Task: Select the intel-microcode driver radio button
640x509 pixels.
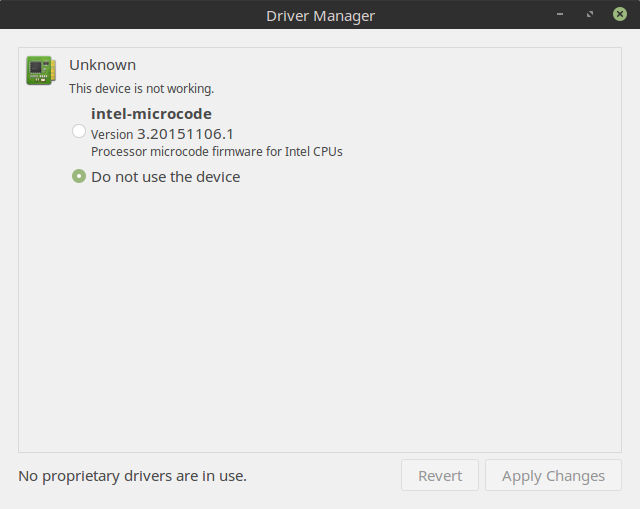Action: coord(79,132)
